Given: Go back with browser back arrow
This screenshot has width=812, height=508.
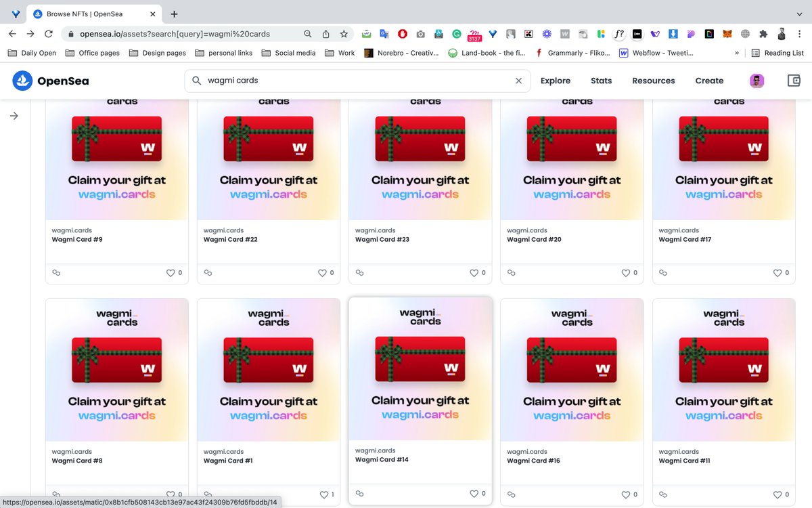Looking at the screenshot, I should coord(12,34).
